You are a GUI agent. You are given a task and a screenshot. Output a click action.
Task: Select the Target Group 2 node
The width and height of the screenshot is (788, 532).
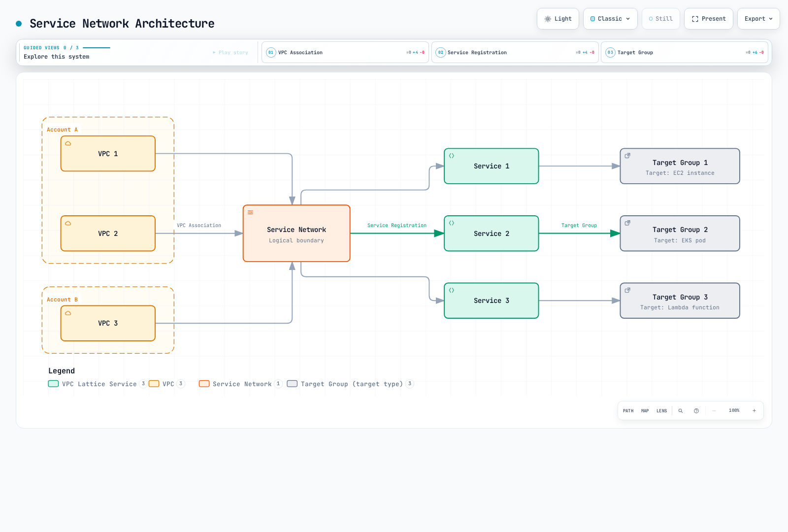coord(680,233)
